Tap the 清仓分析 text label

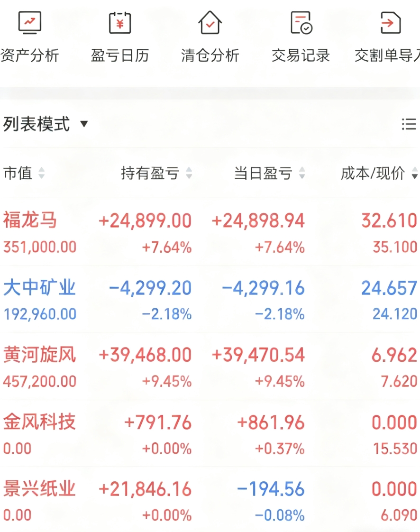(x=210, y=55)
